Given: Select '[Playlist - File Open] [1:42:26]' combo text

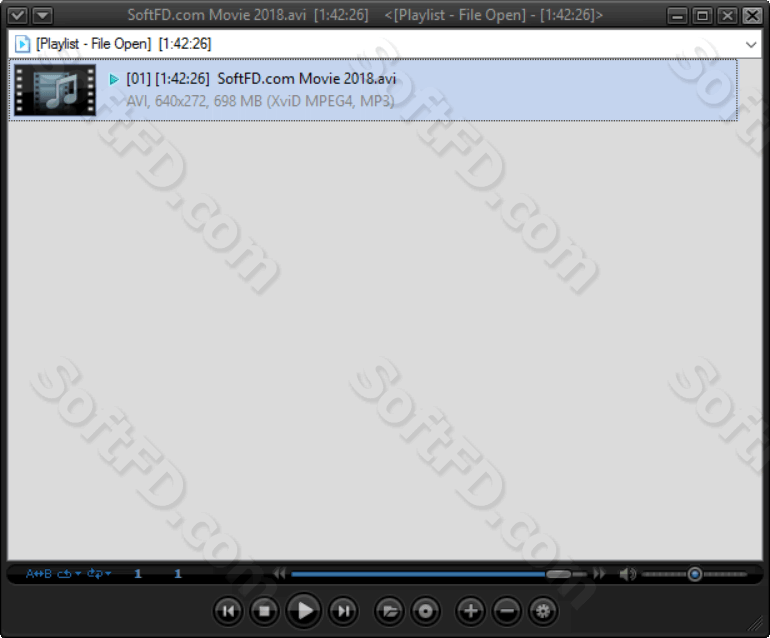Looking at the screenshot, I should click(x=123, y=44).
